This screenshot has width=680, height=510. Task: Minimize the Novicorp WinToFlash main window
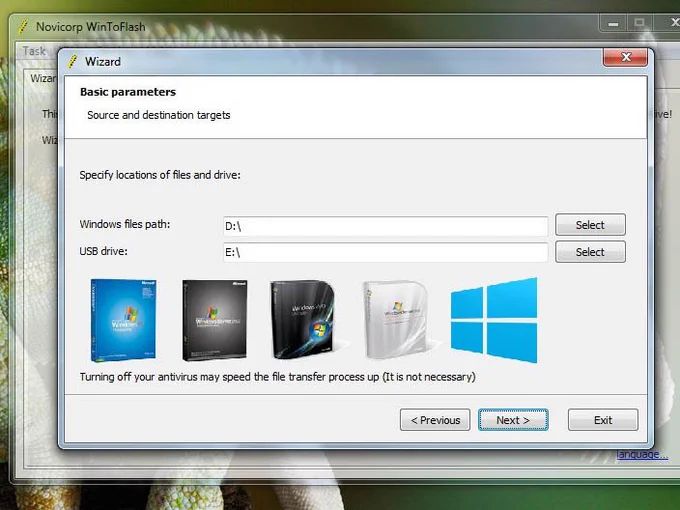(613, 23)
